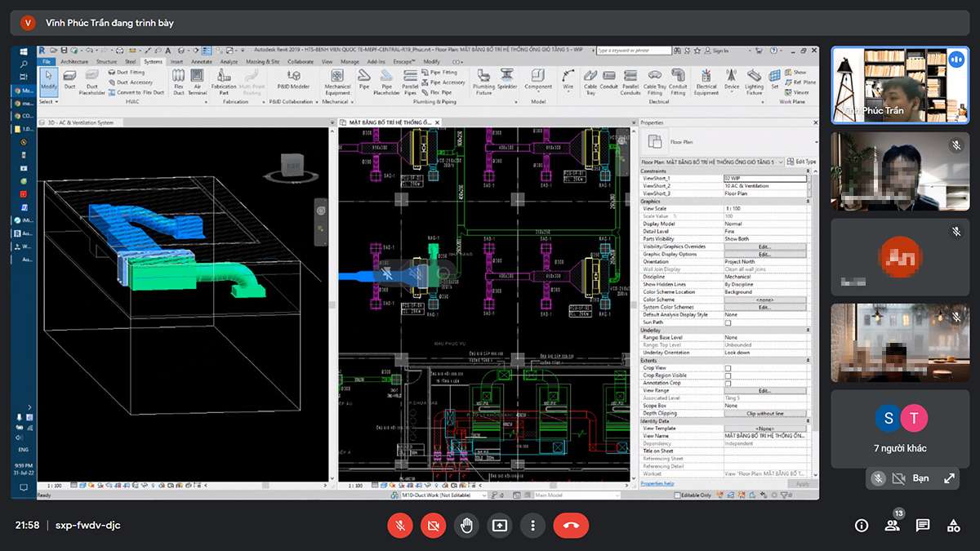Toggle the Annotation Crop checkbox
The width and height of the screenshot is (980, 551).
[x=728, y=383]
